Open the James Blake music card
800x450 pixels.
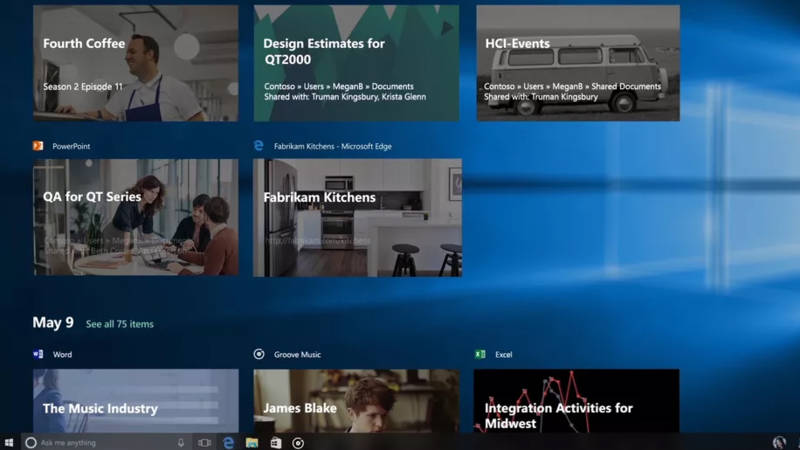[x=356, y=401]
